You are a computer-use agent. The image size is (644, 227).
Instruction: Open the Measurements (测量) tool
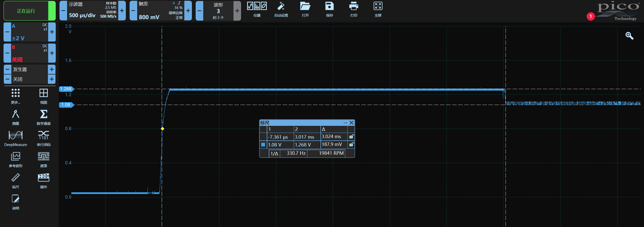coord(16,117)
